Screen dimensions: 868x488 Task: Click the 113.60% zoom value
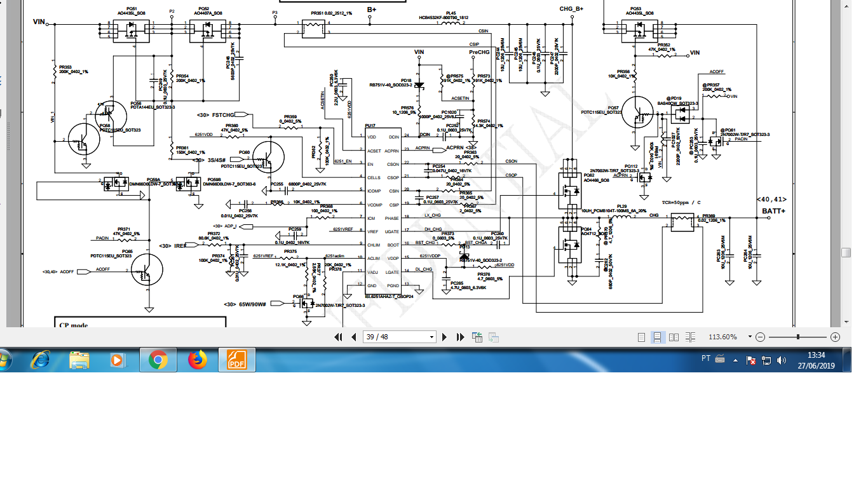(x=722, y=337)
